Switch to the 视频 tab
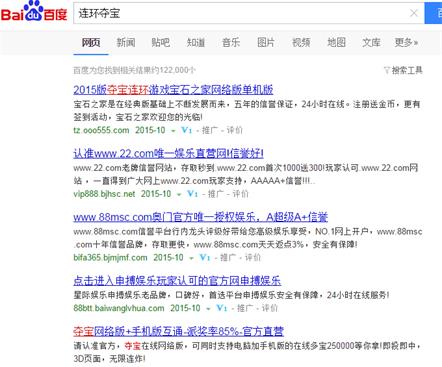Screen dimensions: 442x367 [x=301, y=42]
